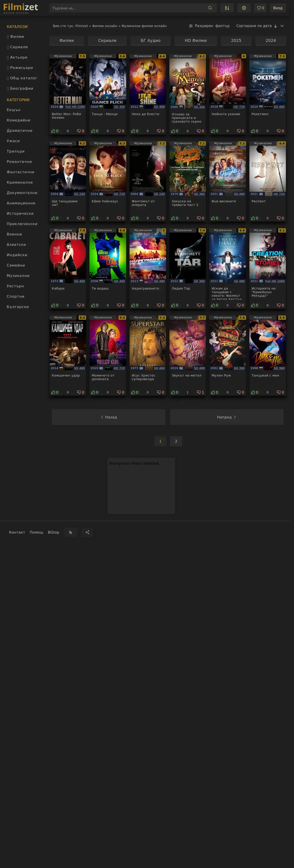This screenshot has height=868, width=294.
Task: Open the Помощ footer link
Action: point(36,532)
